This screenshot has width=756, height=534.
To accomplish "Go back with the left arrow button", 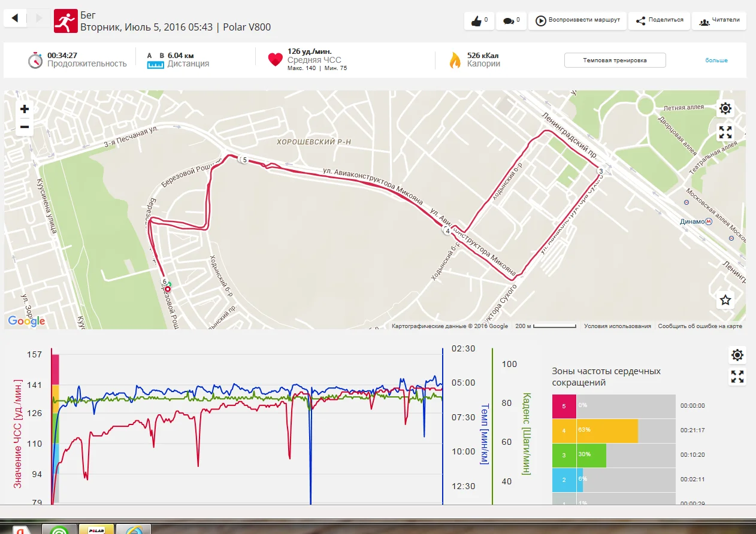I will pos(15,18).
